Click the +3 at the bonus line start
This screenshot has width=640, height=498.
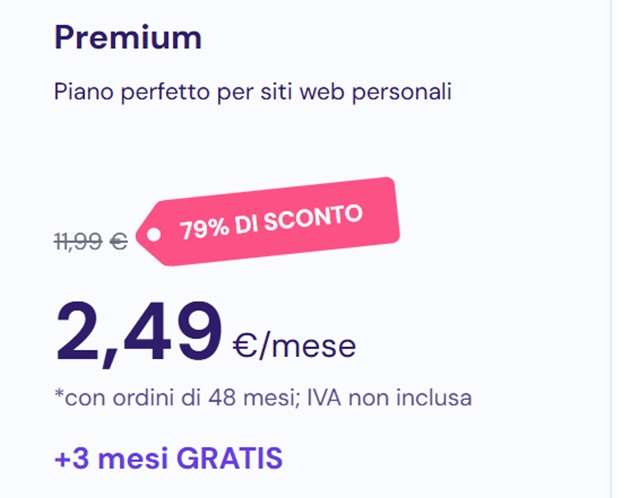pyautogui.click(x=71, y=458)
